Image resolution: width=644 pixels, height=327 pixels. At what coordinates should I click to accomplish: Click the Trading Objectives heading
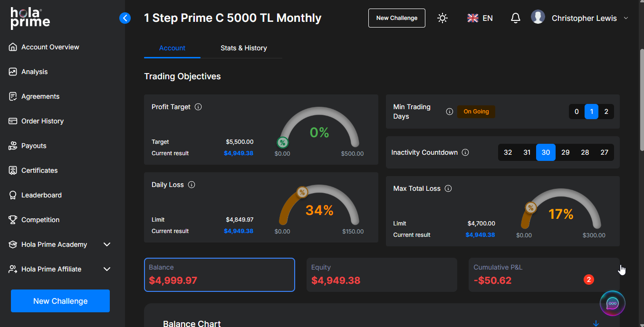(x=183, y=76)
